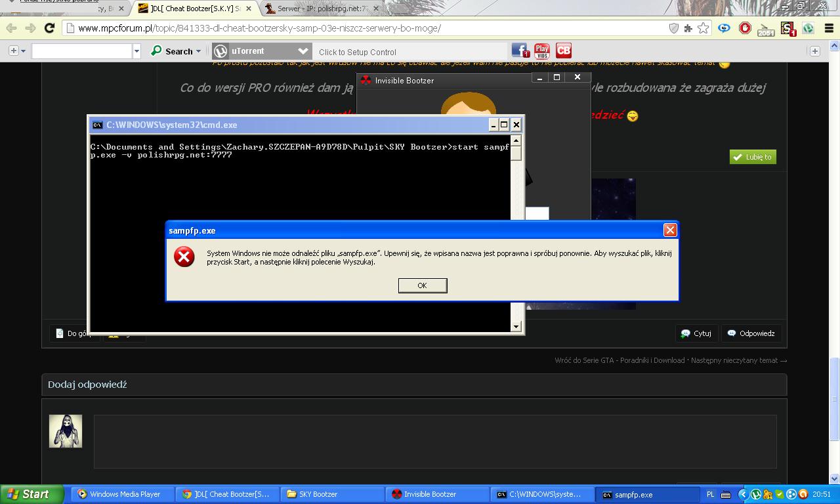Switch to C:\WINDOWS\system32 cmd taskbar button
The height and width of the screenshot is (504, 840).
tap(543, 494)
